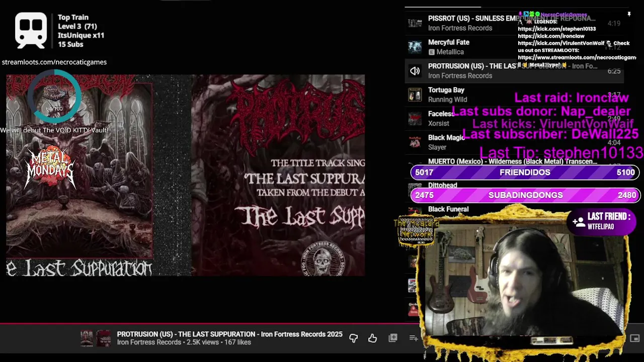This screenshot has width=644, height=362.
Task: Click the Last subs donor: Nap_dealer label
Action: click(541, 111)
